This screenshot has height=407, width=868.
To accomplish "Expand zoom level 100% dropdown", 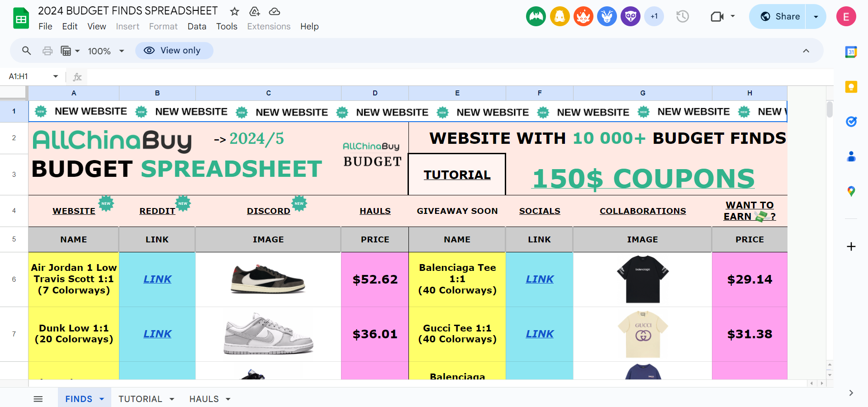I will [x=122, y=51].
